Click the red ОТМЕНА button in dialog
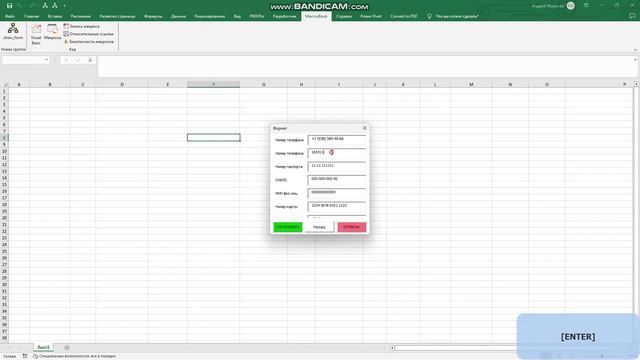The height and width of the screenshot is (360, 640). tap(352, 227)
